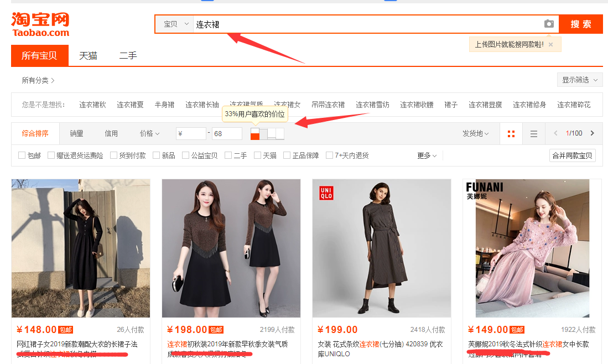Click suggested search 连衣裙秋
The height and width of the screenshot is (364, 608).
(x=93, y=105)
